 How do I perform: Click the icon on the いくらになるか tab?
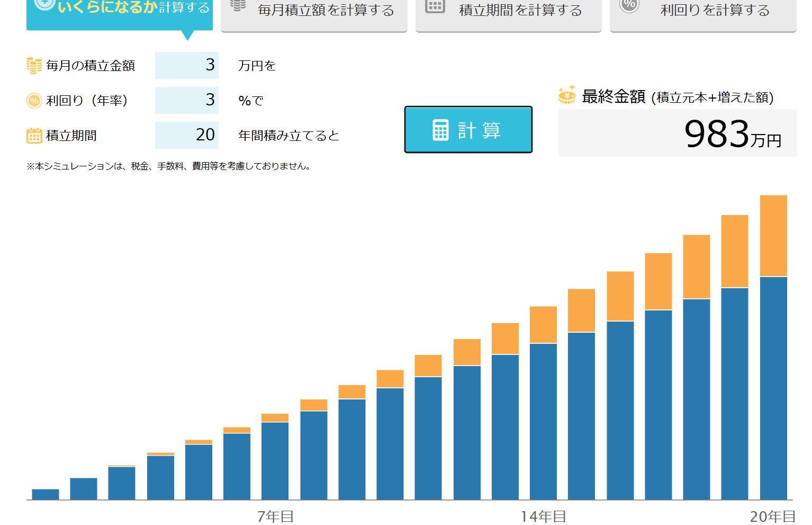tap(44, 4)
